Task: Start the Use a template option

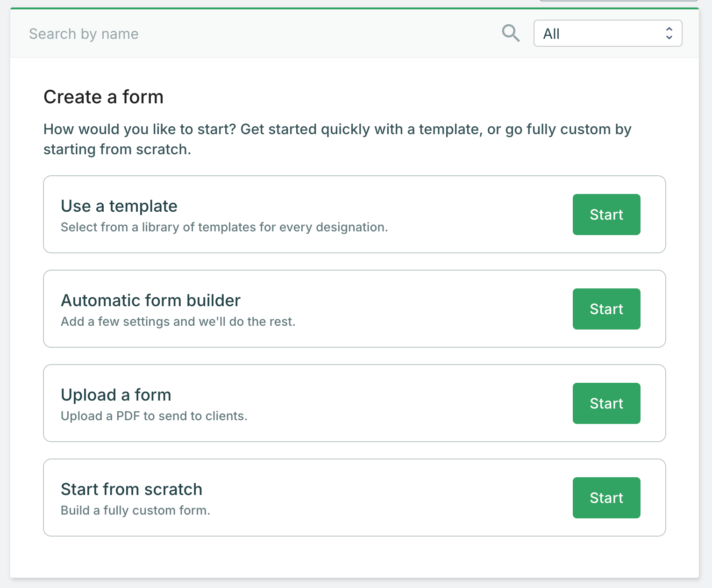Action: coord(606,215)
